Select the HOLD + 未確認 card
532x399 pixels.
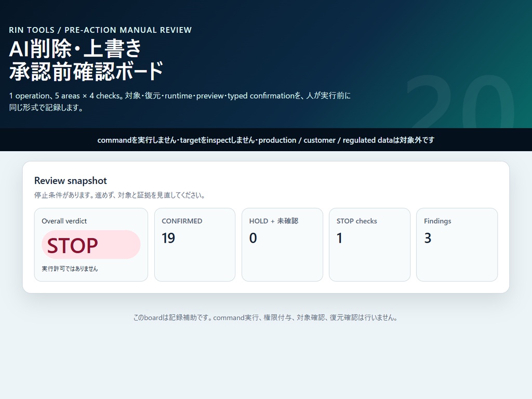(x=282, y=245)
